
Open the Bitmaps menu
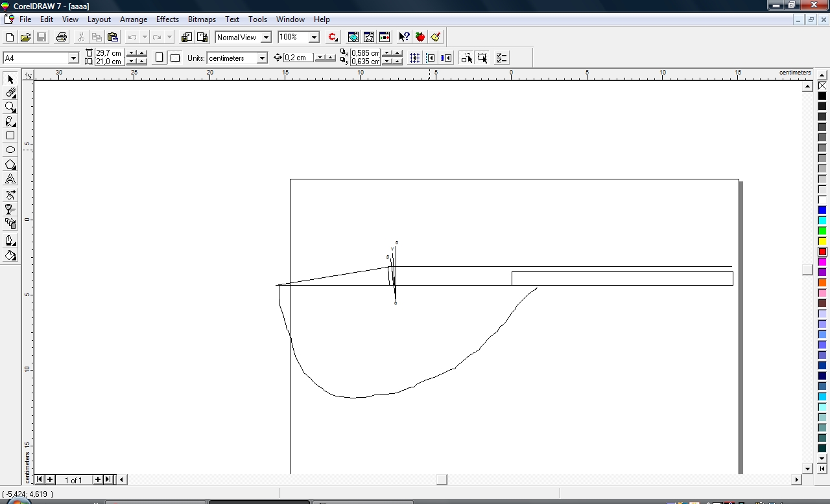[x=202, y=19]
